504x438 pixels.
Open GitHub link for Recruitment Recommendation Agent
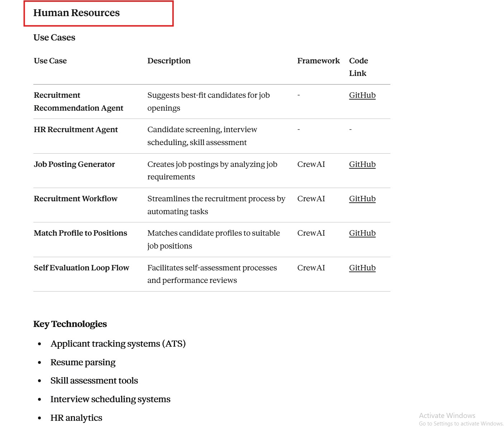[x=362, y=95]
